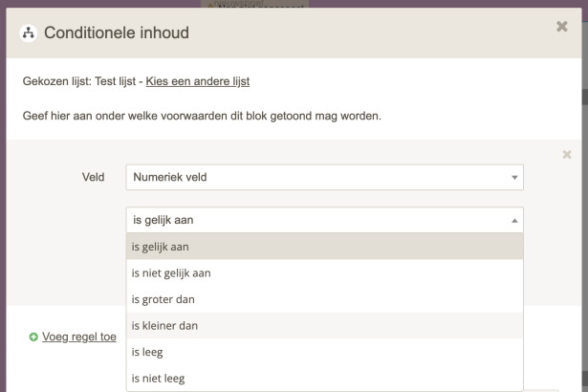This screenshot has width=588, height=392.
Task: Remove the rule with the small x icon
Action: click(567, 154)
